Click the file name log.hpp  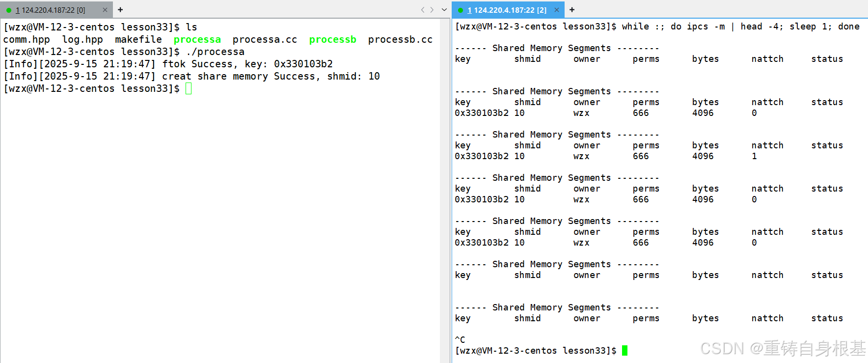click(x=82, y=39)
